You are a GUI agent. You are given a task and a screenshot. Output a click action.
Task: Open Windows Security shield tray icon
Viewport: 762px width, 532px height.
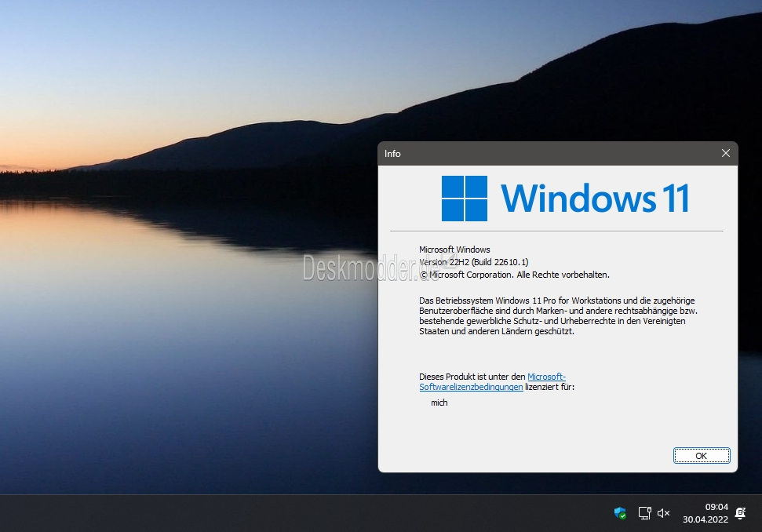(x=620, y=513)
